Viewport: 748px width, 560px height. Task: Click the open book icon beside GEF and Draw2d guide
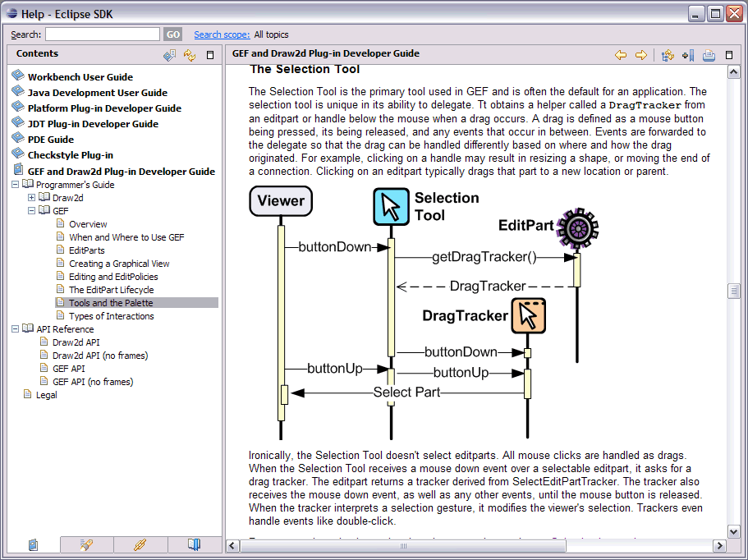[x=18, y=169]
